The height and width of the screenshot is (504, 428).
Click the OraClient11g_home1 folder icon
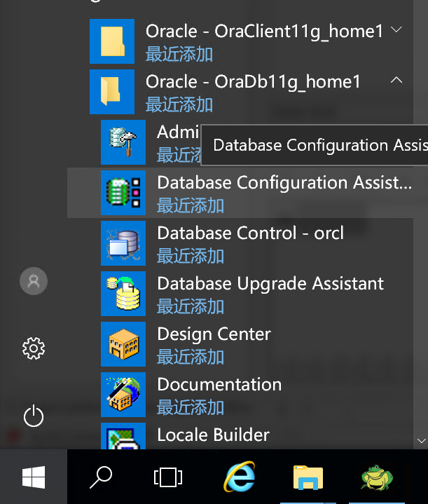click(112, 41)
